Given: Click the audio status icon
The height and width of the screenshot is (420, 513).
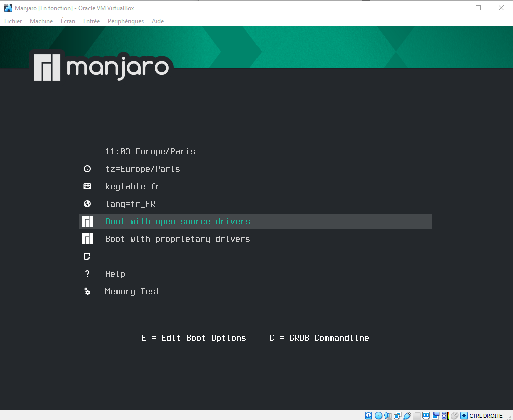Looking at the screenshot, I should [x=388, y=416].
